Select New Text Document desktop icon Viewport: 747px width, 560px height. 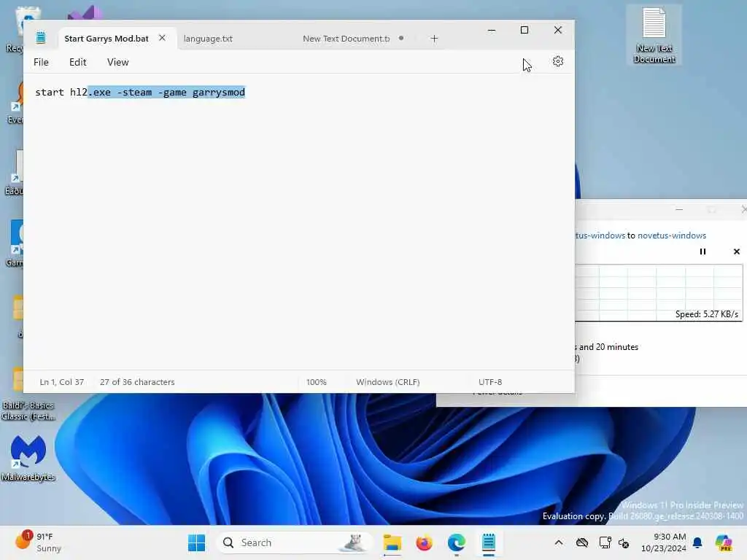[654, 36]
